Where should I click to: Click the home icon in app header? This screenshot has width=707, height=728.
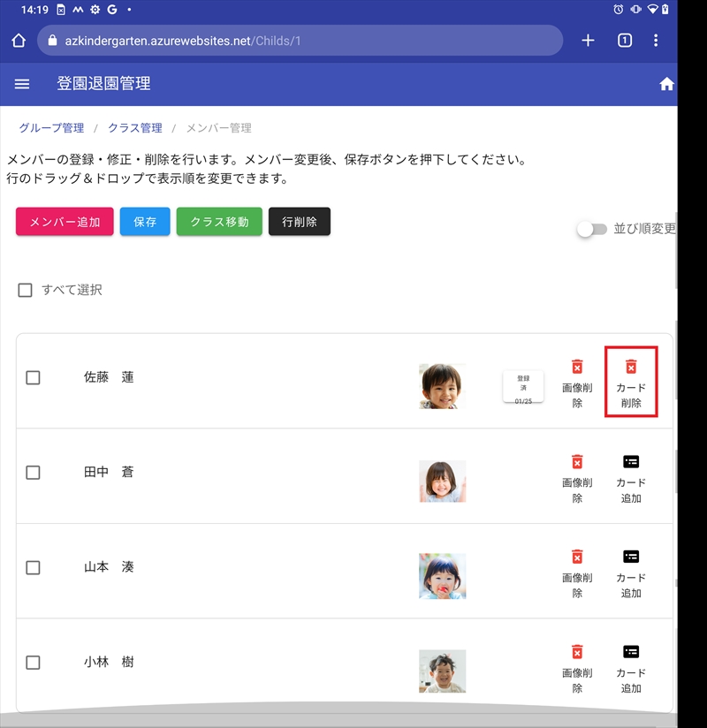pos(666,84)
